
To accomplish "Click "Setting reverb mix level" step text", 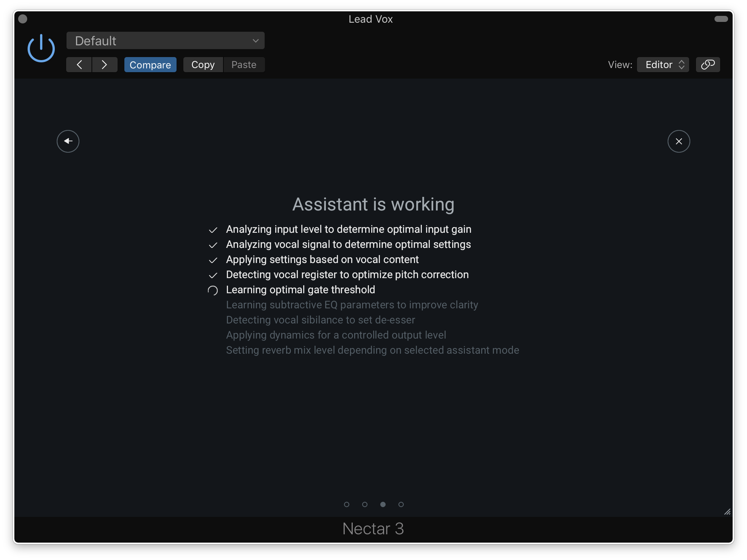I will coord(373,350).
